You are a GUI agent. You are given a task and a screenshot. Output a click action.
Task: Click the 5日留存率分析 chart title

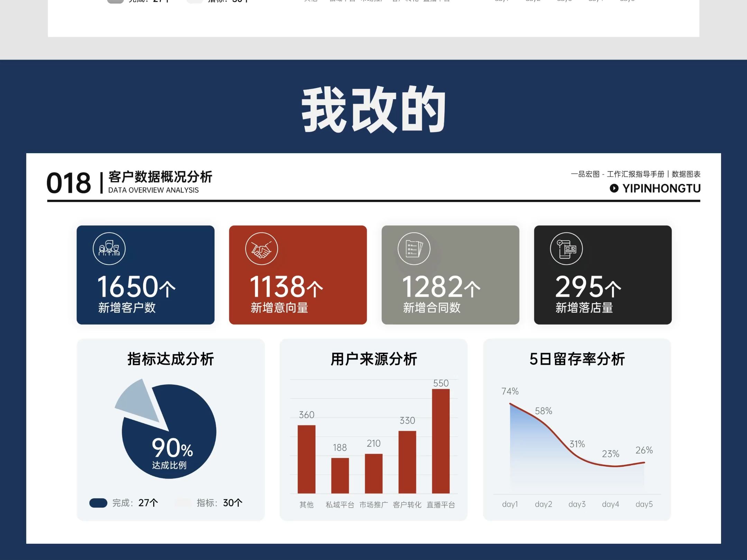pyautogui.click(x=577, y=359)
